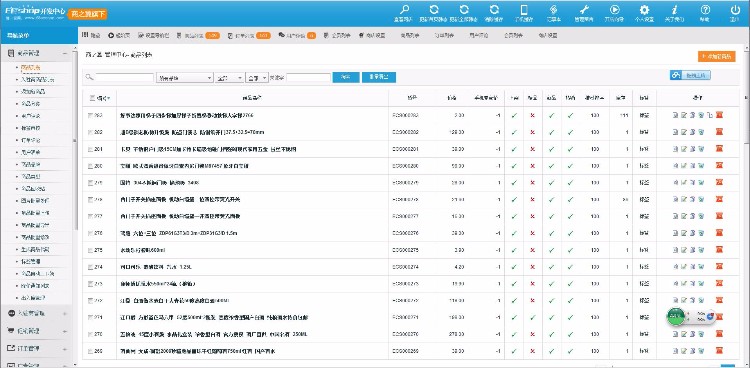Click the magnifier icon beside the first search box

pos(89,78)
